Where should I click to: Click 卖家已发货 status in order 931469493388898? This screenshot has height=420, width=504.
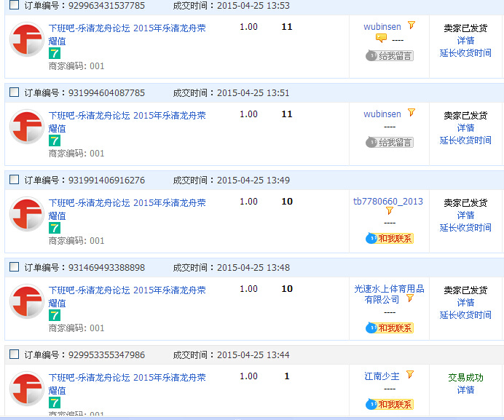point(465,290)
